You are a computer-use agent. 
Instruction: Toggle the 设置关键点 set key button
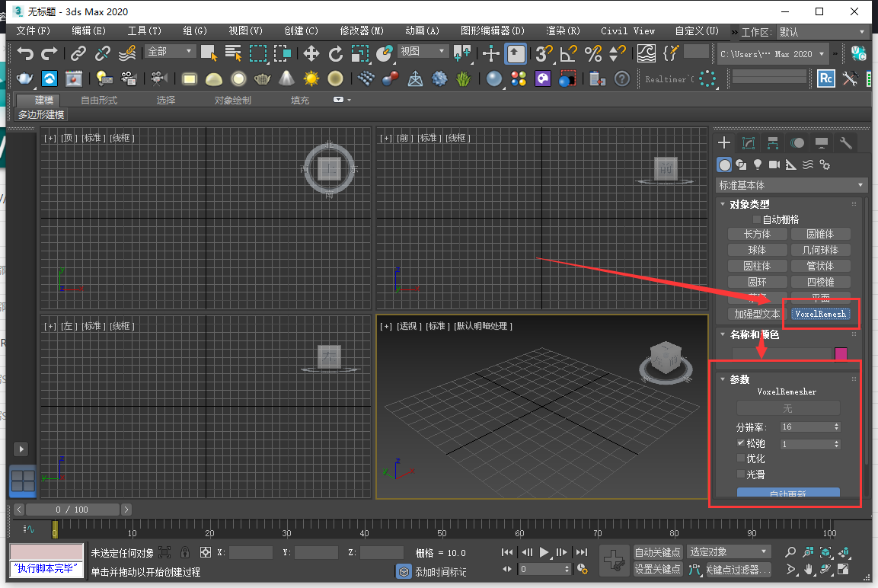pyautogui.click(x=657, y=570)
